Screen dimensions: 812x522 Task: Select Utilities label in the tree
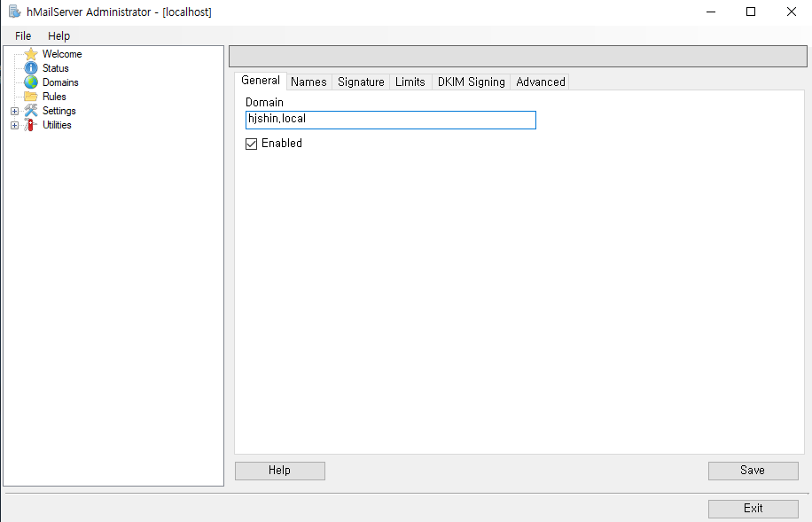point(57,125)
